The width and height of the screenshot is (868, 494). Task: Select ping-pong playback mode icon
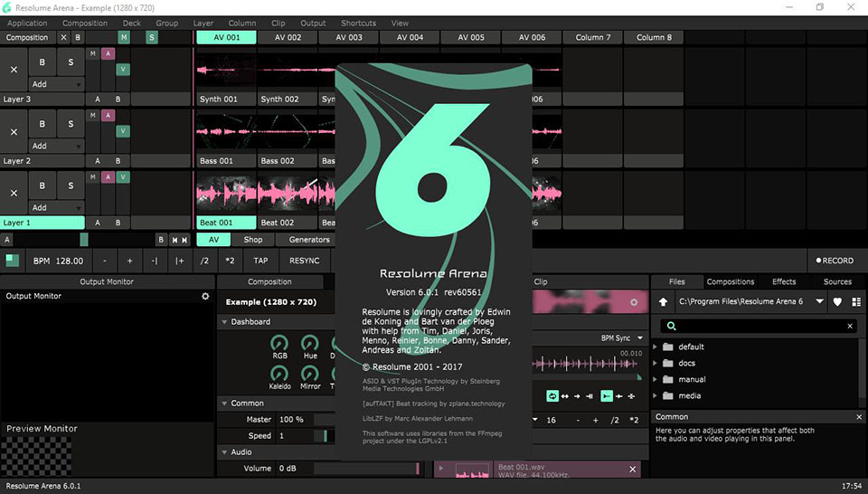pos(564,396)
